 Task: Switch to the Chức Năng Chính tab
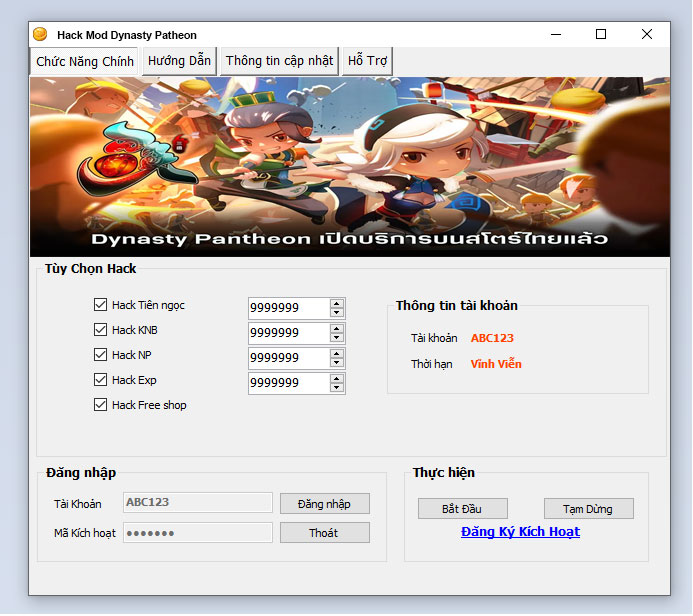84,61
